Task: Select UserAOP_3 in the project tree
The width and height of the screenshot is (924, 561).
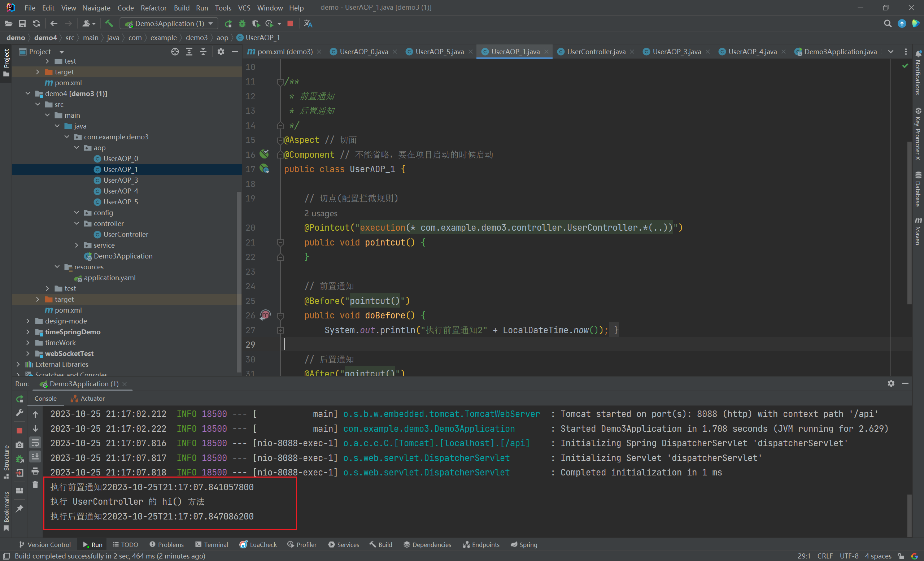Action: point(121,181)
